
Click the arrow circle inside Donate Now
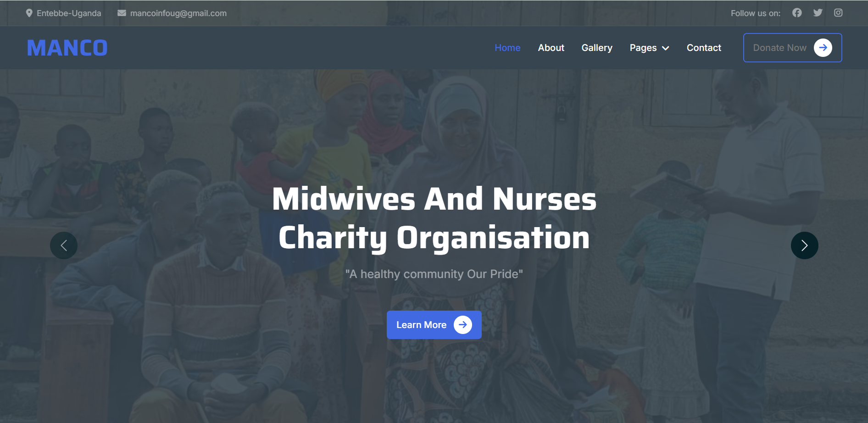tap(823, 48)
